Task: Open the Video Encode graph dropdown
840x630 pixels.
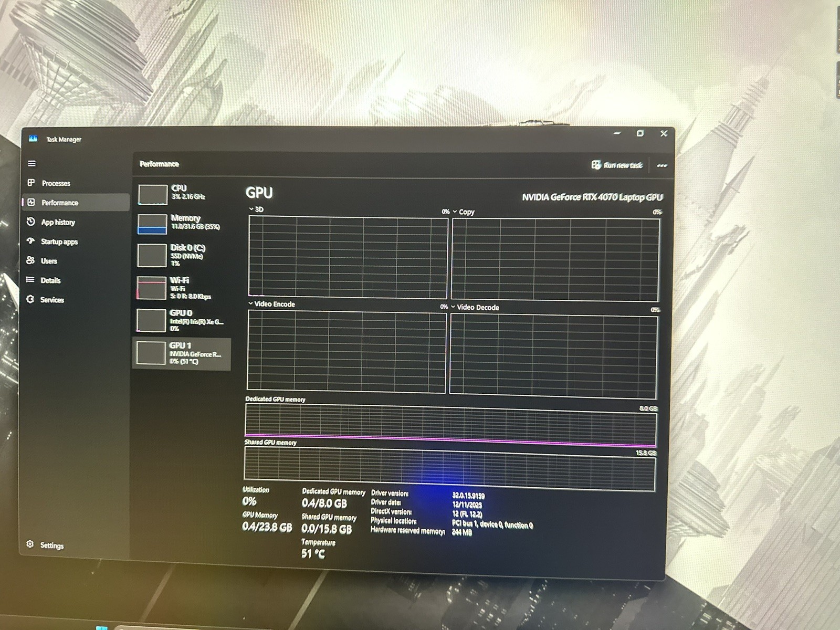Action: click(250, 303)
